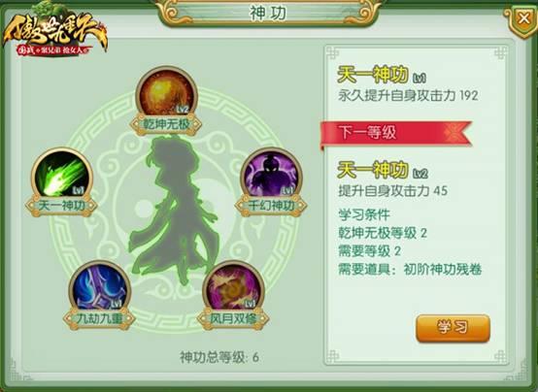538x392 pixels.
Task: Click the 天一神功 lv1 current skill title
Action: tap(383, 75)
